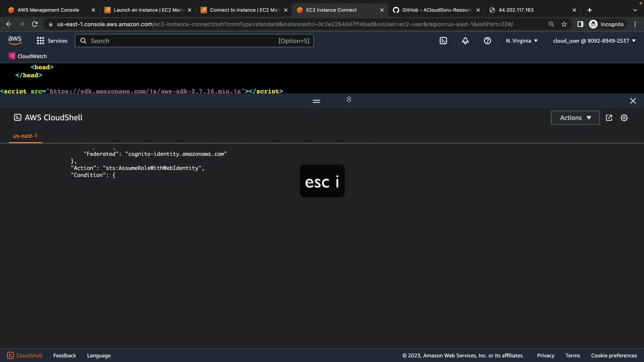644x362 pixels.
Task: Expand the CloudShell Actions dropdown
Action: pyautogui.click(x=575, y=118)
